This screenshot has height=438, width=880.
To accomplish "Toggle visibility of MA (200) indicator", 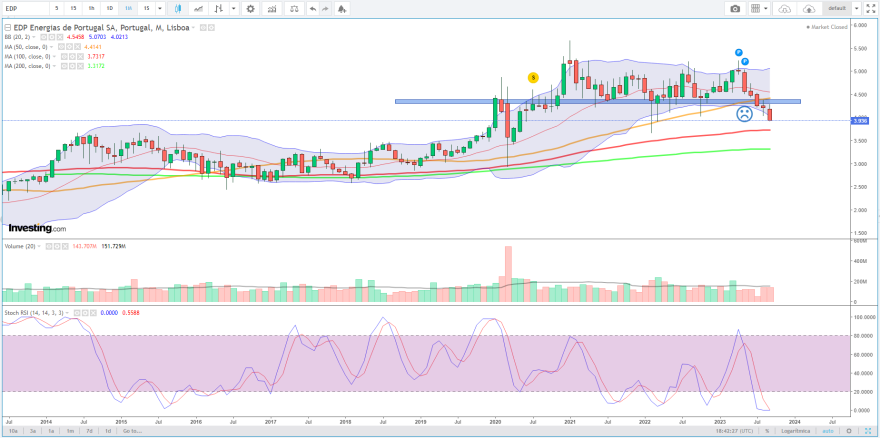I will pyautogui.click(x=64, y=66).
